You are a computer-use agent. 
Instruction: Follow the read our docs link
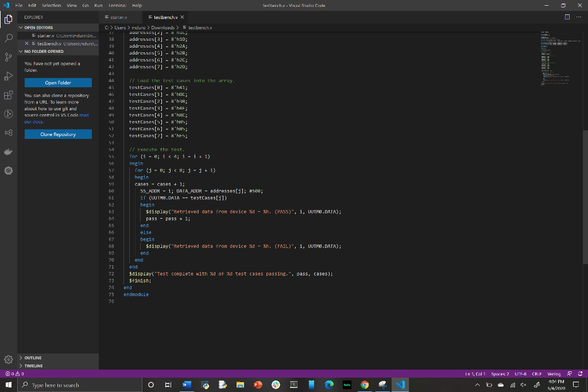coord(57,118)
